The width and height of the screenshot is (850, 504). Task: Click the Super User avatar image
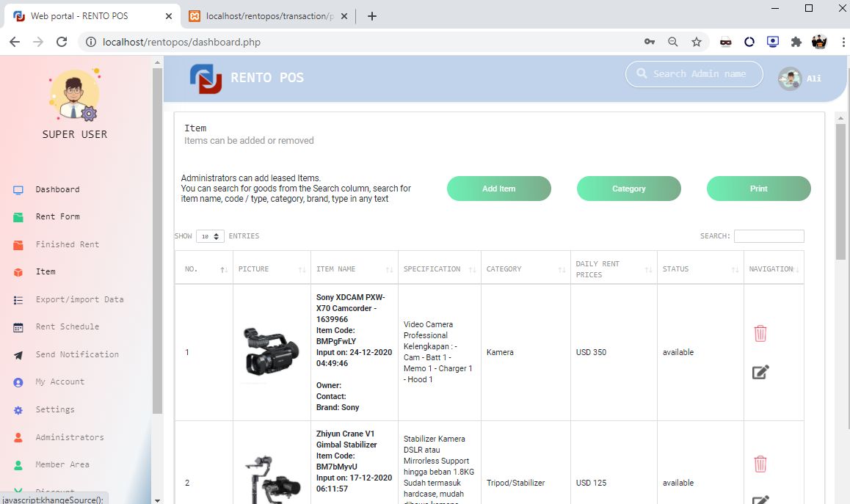tap(74, 95)
